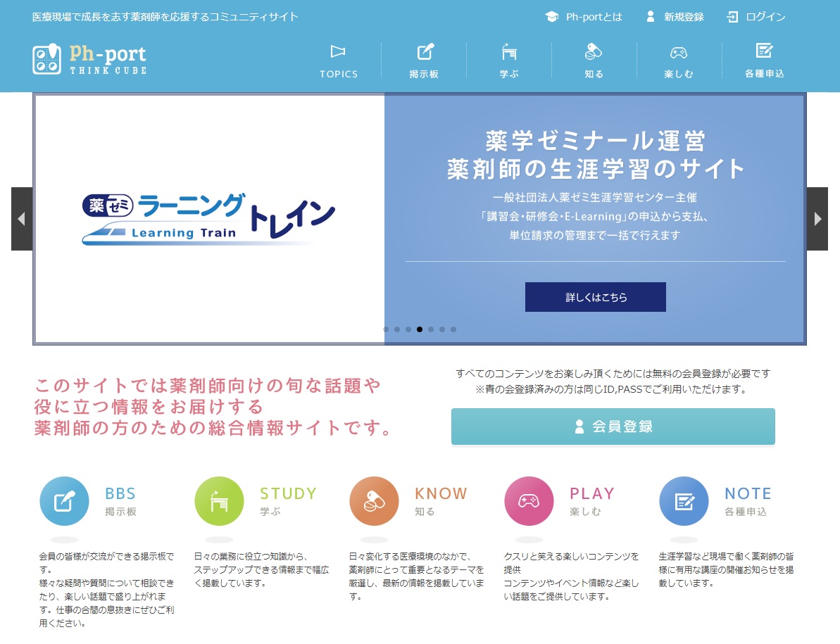Image resolution: width=840 pixels, height=644 pixels.
Task: Click the 詳しくはこちら button
Action: pyautogui.click(x=596, y=297)
